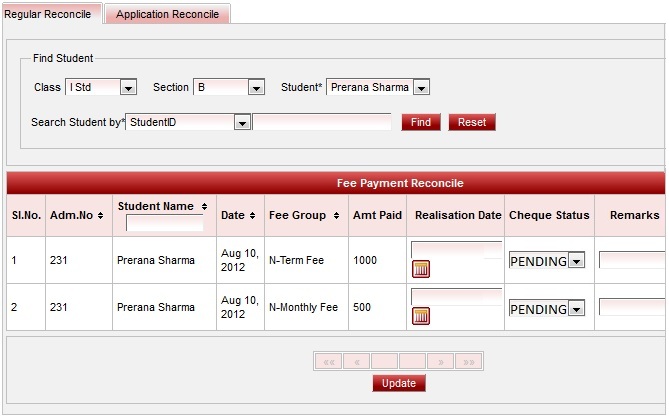Viewport: 669px width, 418px height.
Task: Open the Student dropdown showing Prerana Sharma
Action: click(421, 88)
